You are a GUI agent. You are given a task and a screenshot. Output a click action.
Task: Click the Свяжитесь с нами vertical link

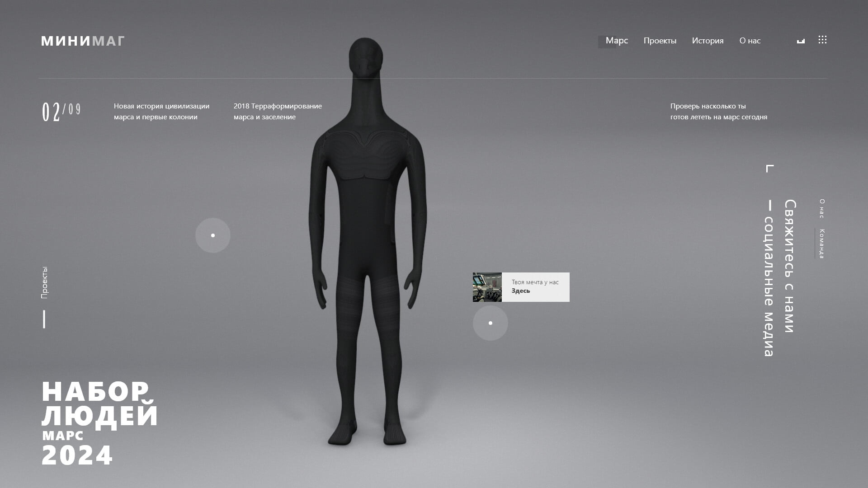click(x=789, y=266)
